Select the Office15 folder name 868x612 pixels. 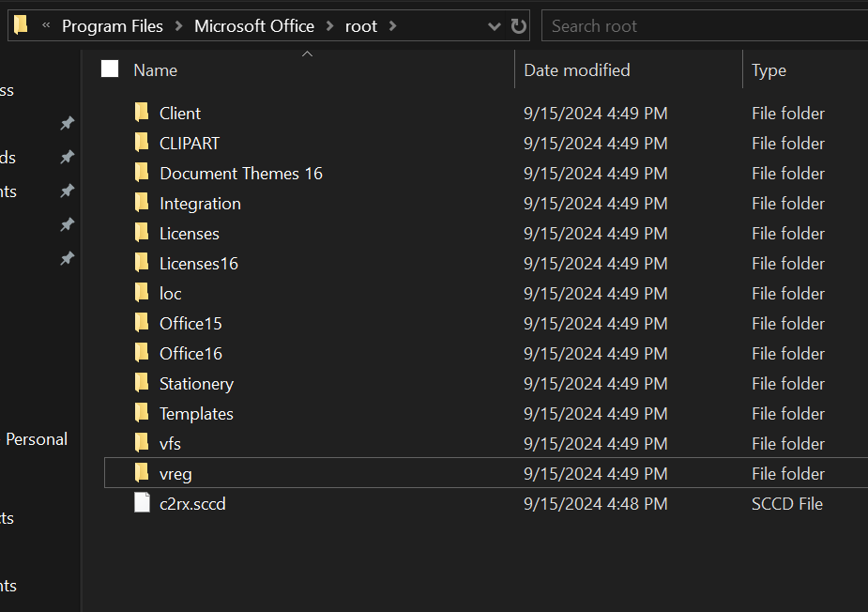(x=190, y=324)
